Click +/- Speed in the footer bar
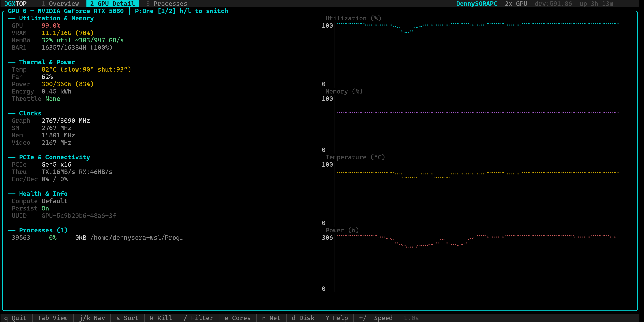Image resolution: width=644 pixels, height=322 pixels. click(x=376, y=318)
